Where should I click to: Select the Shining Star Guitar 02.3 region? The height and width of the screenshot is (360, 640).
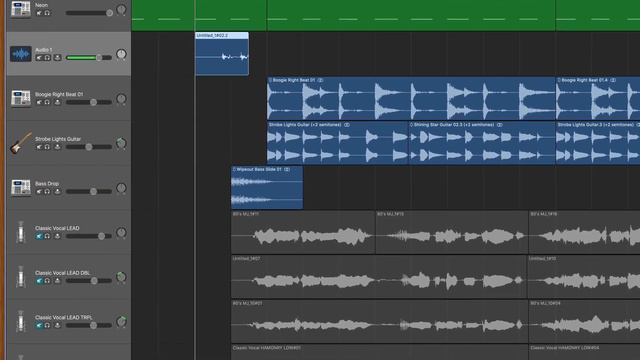pos(482,143)
